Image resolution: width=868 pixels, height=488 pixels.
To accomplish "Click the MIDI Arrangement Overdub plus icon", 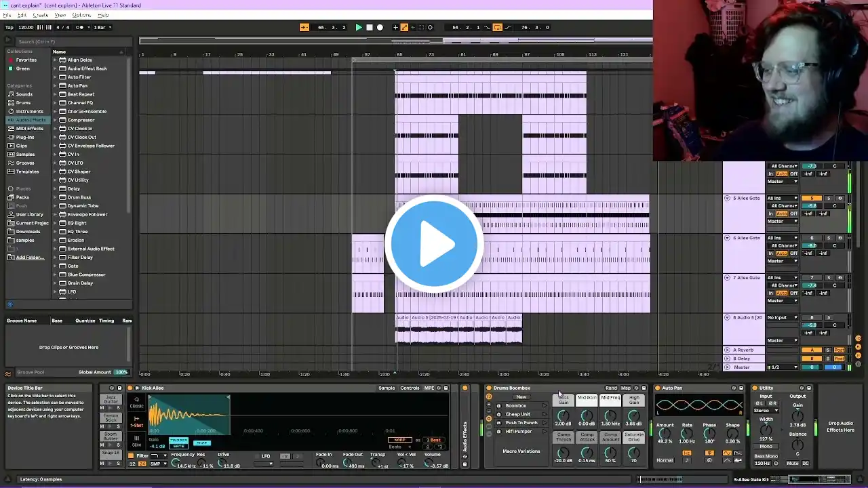I will click(x=395, y=27).
